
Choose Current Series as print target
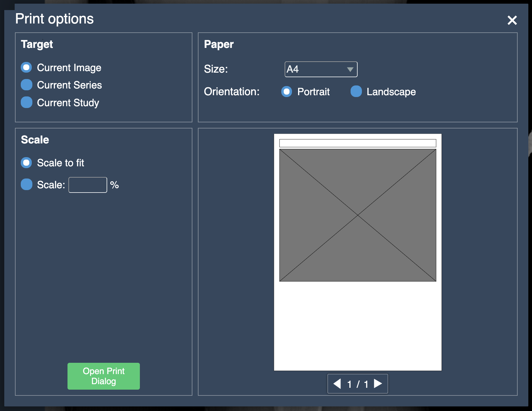[x=27, y=85]
